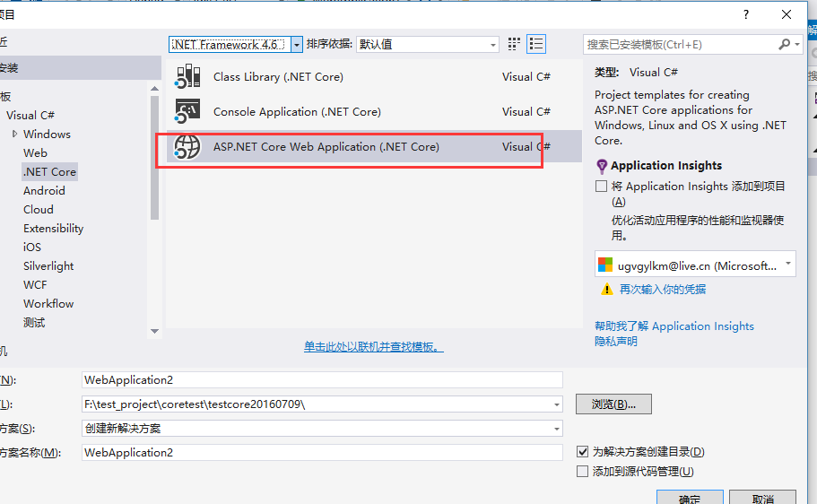Uncheck create directory for solution
Screen dimensions: 817x504
[x=583, y=452]
